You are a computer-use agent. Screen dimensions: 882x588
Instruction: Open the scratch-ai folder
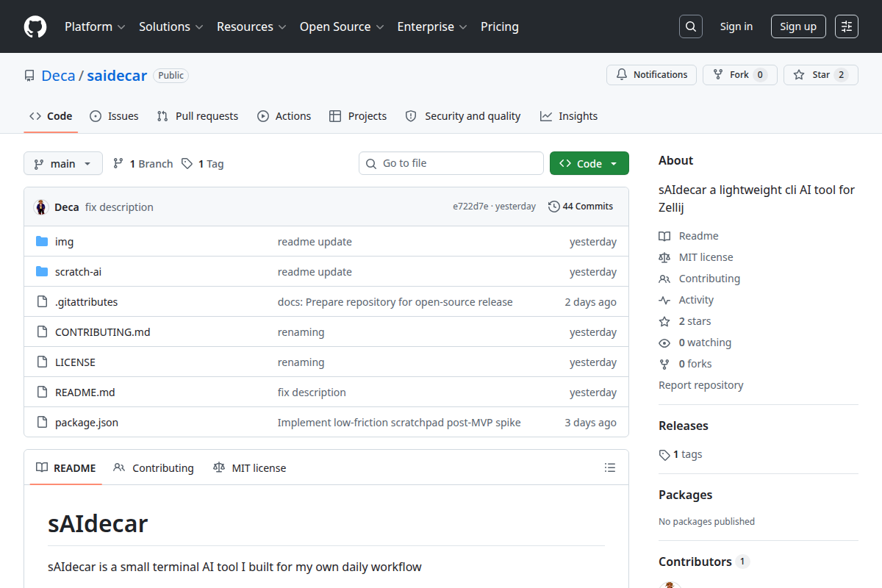[x=78, y=272]
